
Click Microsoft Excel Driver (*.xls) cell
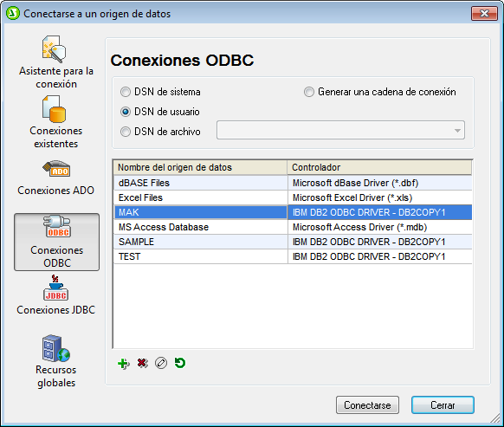tap(379, 197)
